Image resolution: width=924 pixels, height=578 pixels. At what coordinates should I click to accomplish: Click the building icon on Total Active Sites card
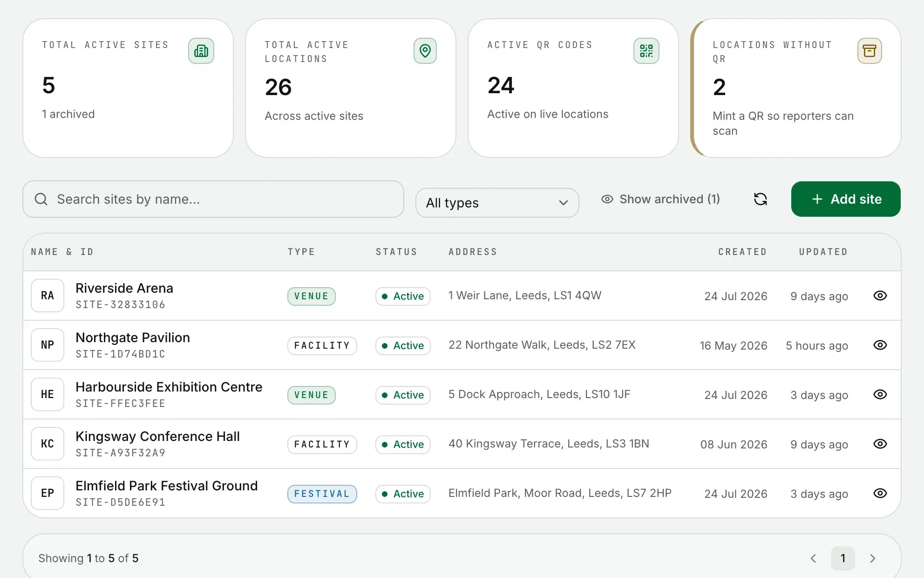click(x=201, y=51)
